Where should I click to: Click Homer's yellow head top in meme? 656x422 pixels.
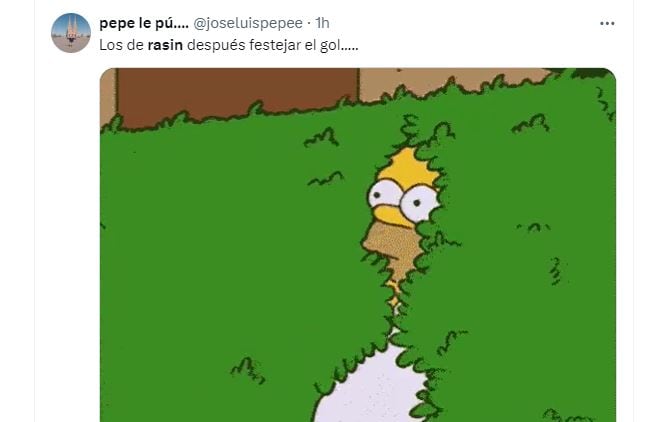408,165
